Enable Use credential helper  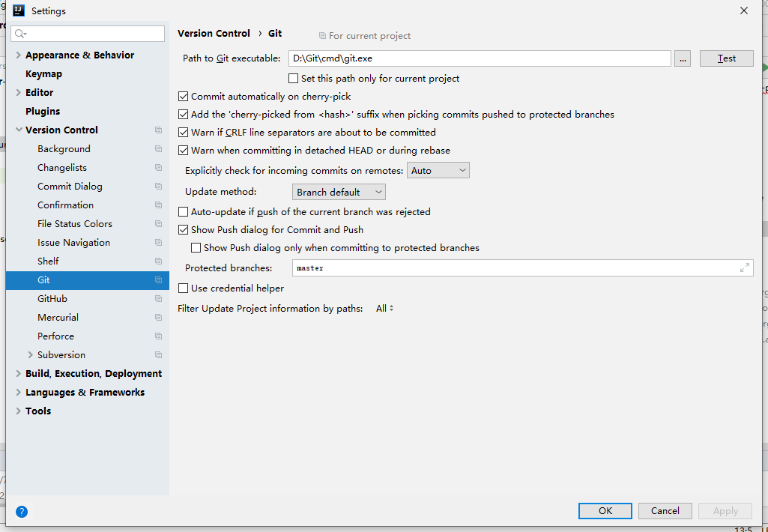coord(183,288)
